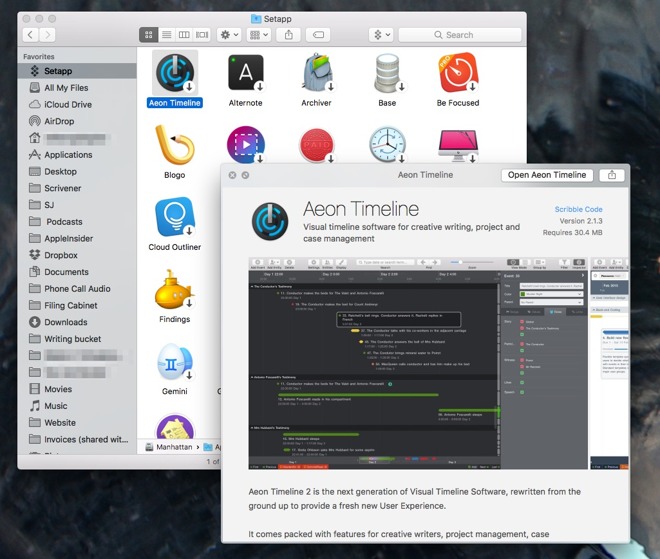Image resolution: width=660 pixels, height=559 pixels.
Task: Select the red PAID stamp app icon
Action: tap(317, 145)
